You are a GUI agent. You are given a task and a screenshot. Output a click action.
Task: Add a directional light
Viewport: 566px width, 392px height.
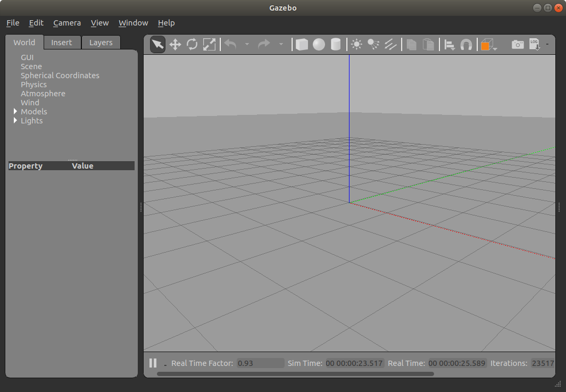click(x=391, y=45)
